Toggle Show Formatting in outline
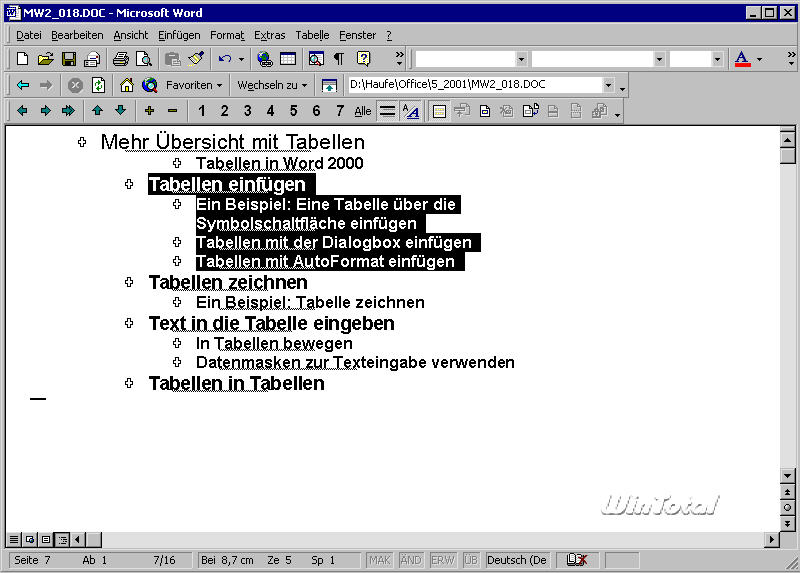Screen dimensions: 800x573 point(411,111)
